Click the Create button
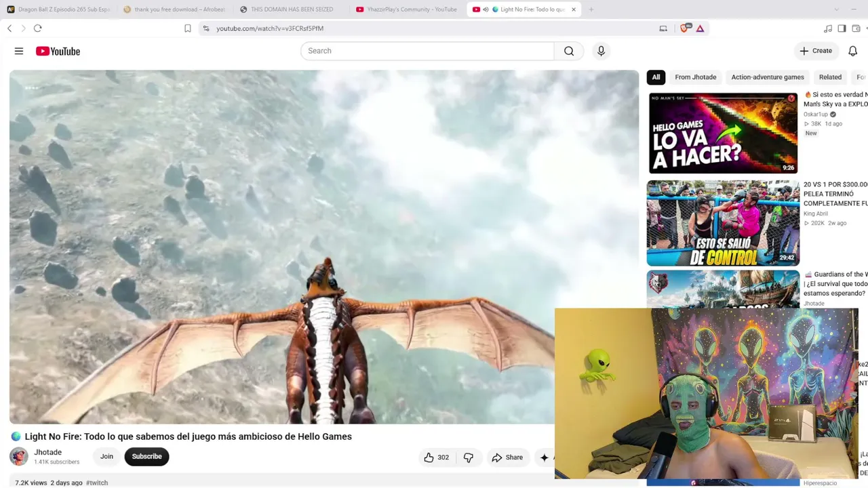868x488 pixels. tap(815, 51)
